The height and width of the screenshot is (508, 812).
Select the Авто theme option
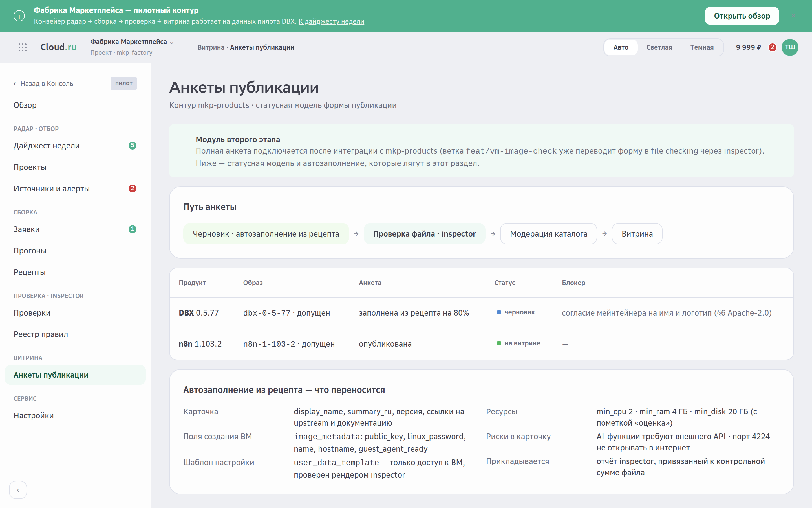[x=621, y=47]
